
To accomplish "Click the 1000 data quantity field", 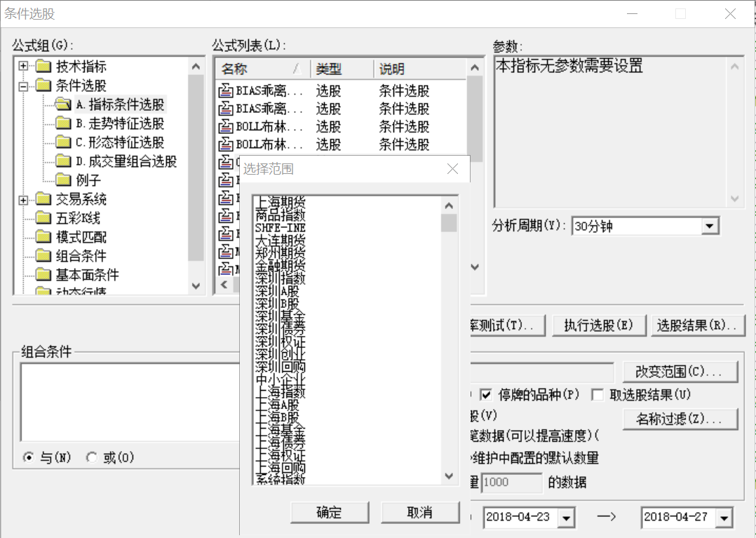I will pos(511,482).
